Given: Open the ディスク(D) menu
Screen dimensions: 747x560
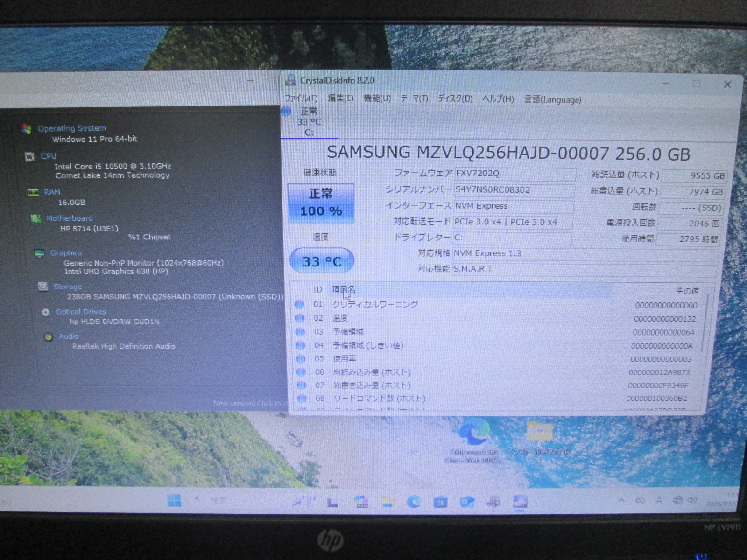Looking at the screenshot, I should (455, 99).
